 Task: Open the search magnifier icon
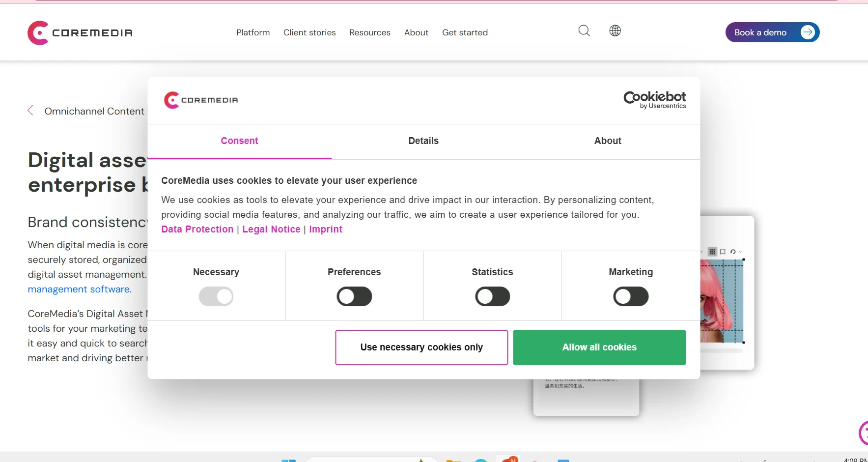(x=584, y=30)
